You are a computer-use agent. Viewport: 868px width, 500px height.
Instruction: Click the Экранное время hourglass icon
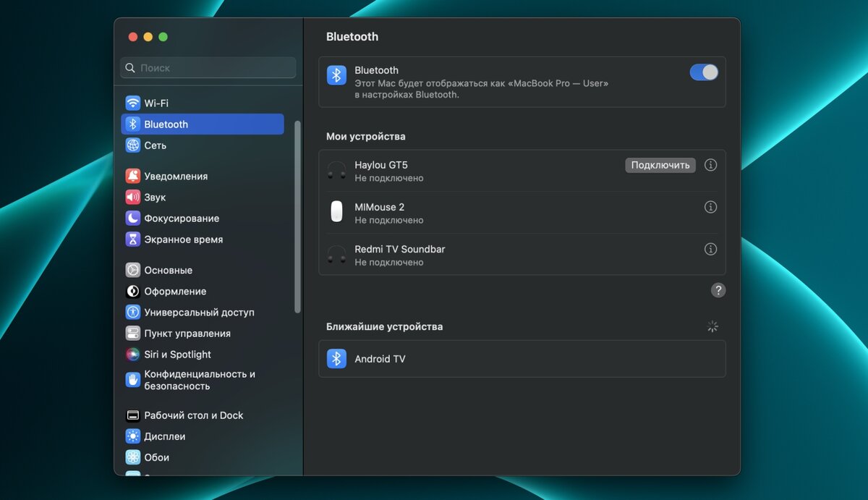(x=132, y=239)
